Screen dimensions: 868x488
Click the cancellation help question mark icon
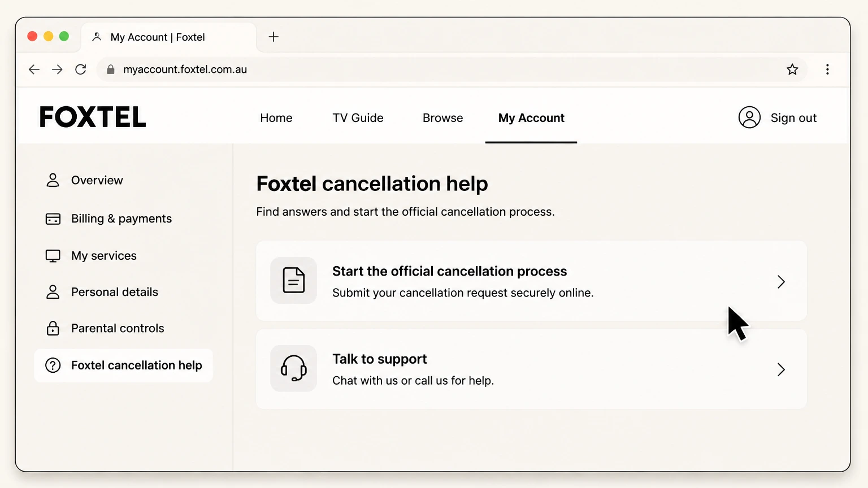click(x=53, y=365)
